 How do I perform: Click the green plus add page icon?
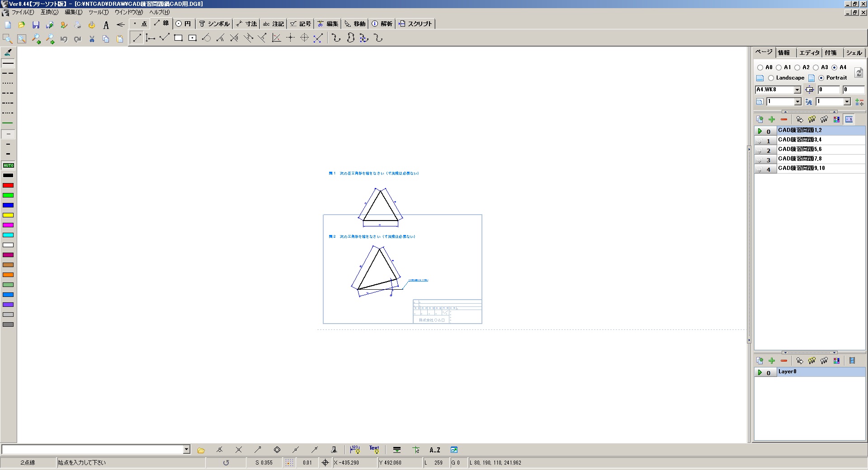point(772,119)
